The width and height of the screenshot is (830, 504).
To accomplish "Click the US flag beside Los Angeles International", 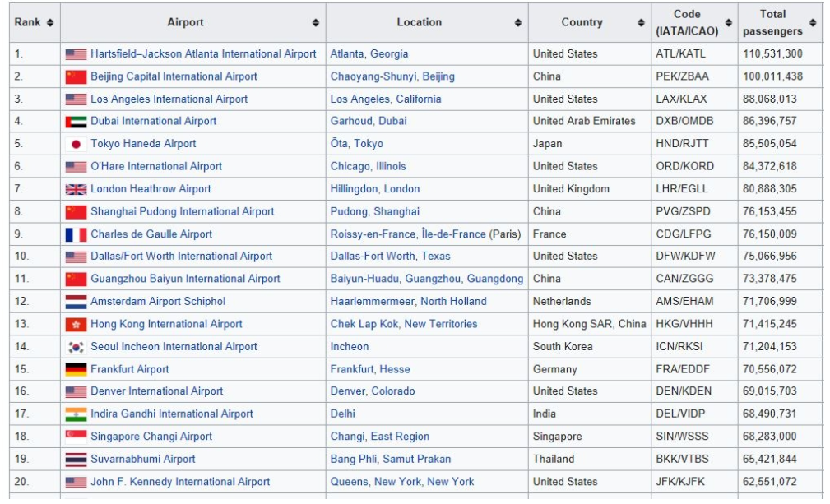I will (76, 99).
